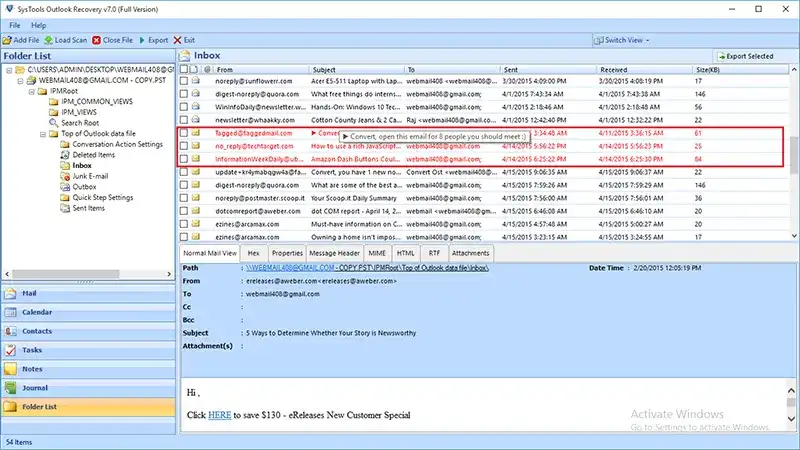The image size is (800, 450).
Task: Click the Calendar icon in navigation pane
Action: 10,312
